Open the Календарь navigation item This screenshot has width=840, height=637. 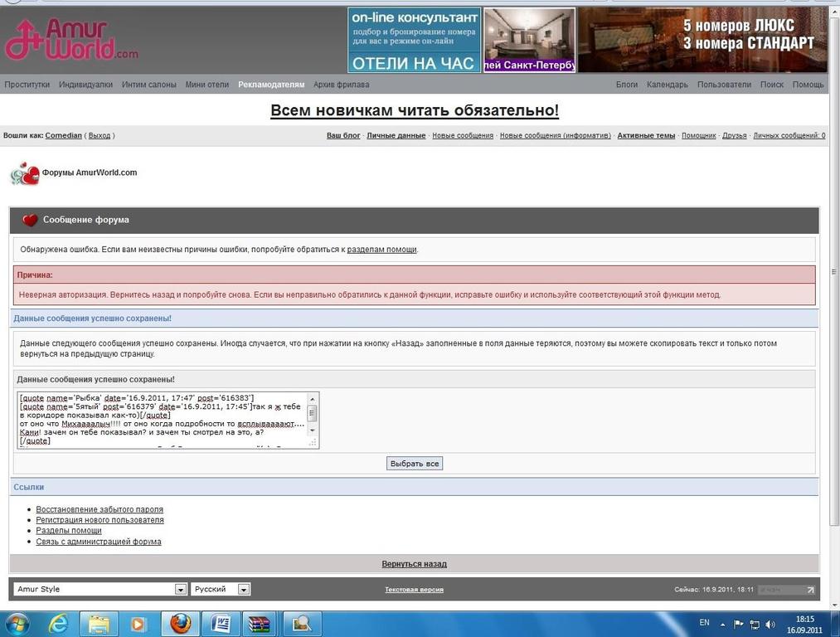click(x=667, y=85)
